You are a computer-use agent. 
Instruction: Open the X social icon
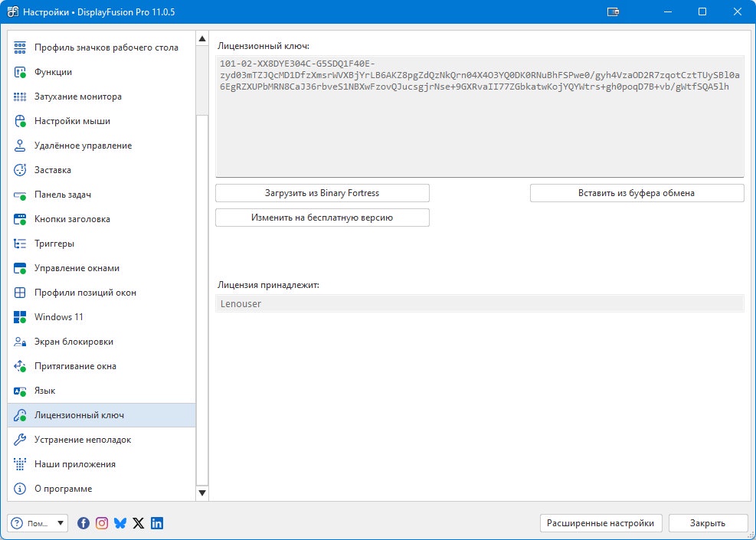(x=139, y=523)
